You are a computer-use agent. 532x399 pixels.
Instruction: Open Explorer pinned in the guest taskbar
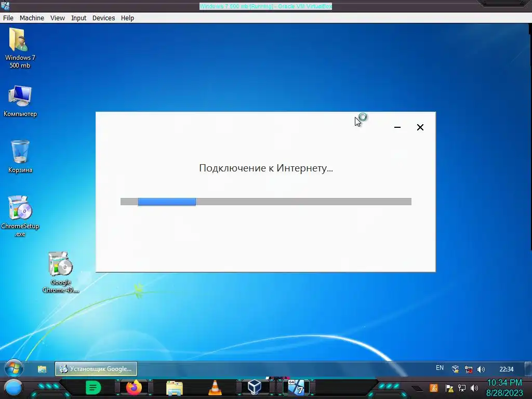click(x=42, y=369)
